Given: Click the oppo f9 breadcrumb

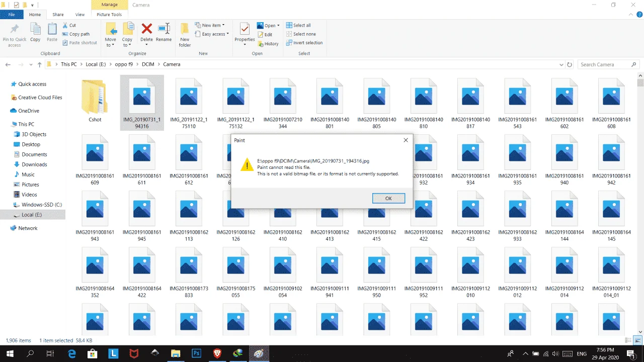Looking at the screenshot, I should [124, 64].
